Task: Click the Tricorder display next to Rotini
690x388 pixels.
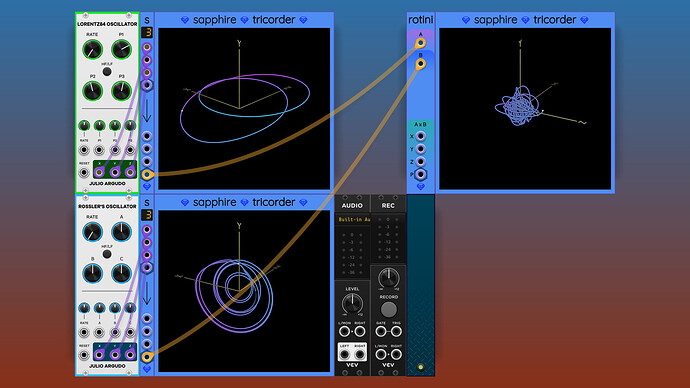Action: (x=525, y=109)
